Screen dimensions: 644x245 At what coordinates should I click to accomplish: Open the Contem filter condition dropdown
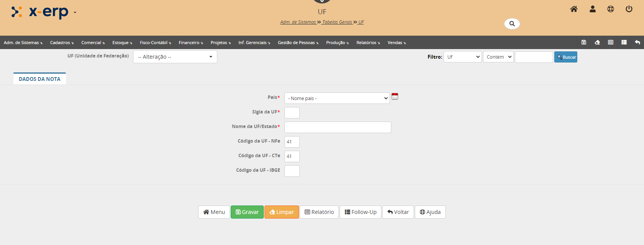pos(498,57)
